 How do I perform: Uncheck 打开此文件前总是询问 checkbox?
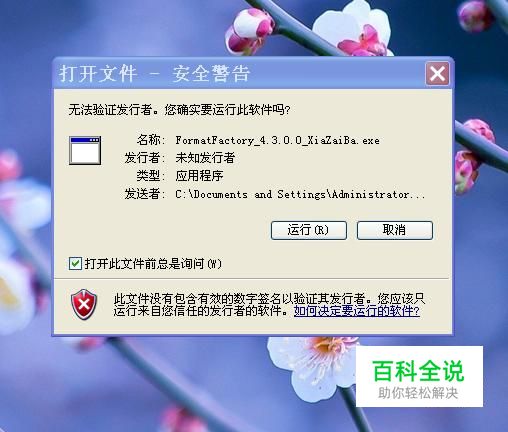click(x=75, y=263)
